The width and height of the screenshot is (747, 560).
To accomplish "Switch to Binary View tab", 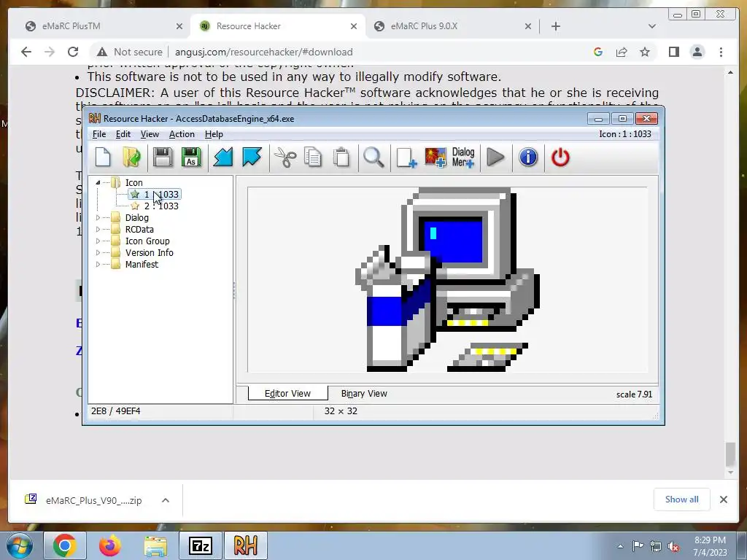I will pyautogui.click(x=364, y=393).
